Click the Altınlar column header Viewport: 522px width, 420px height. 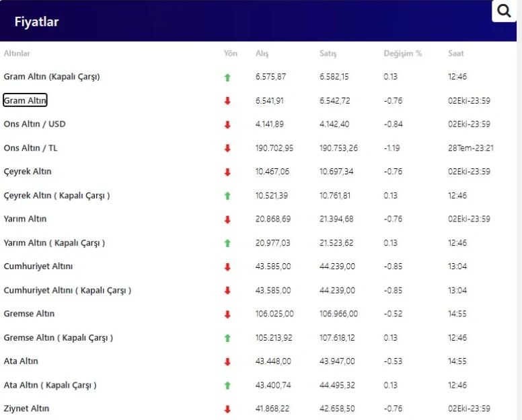click(17, 53)
